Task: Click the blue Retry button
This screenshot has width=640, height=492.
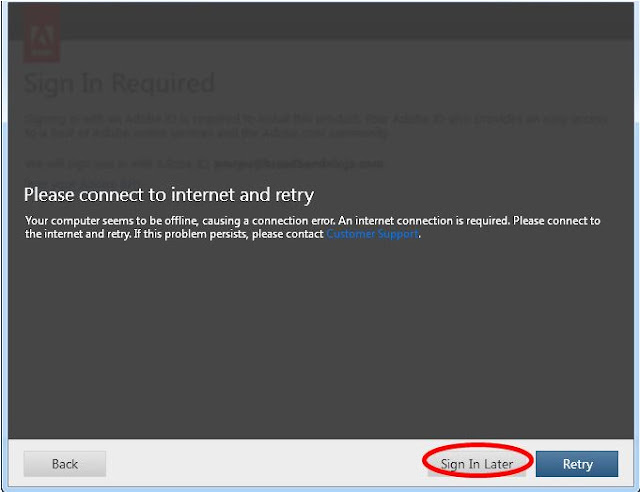Action: click(x=577, y=464)
